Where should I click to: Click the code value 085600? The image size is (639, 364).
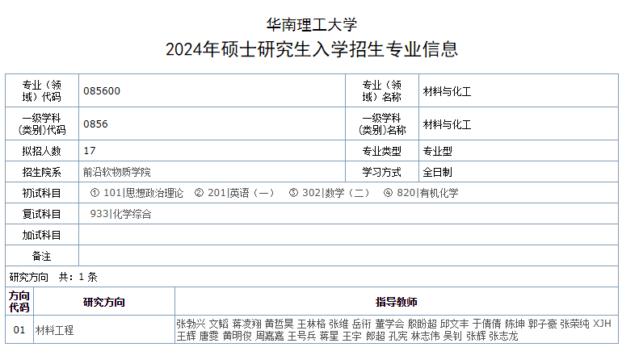(x=102, y=90)
